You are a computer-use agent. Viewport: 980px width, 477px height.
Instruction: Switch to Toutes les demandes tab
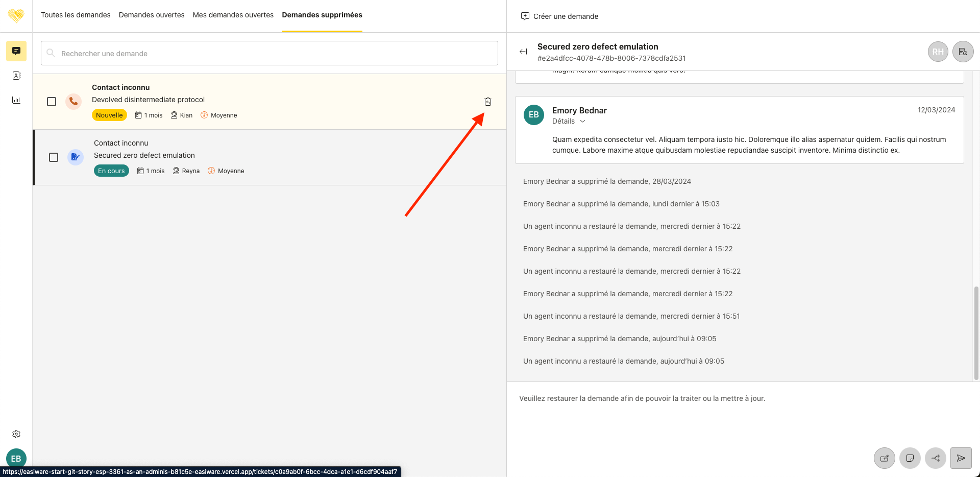point(76,15)
